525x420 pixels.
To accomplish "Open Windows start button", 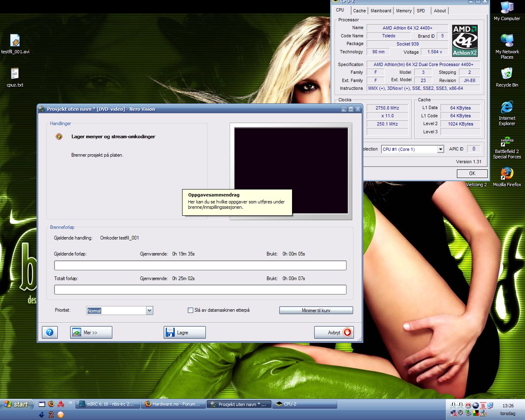I will [16, 404].
